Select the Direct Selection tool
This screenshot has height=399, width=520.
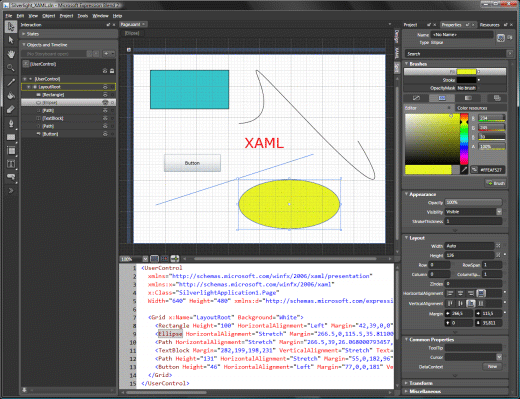(x=11, y=40)
